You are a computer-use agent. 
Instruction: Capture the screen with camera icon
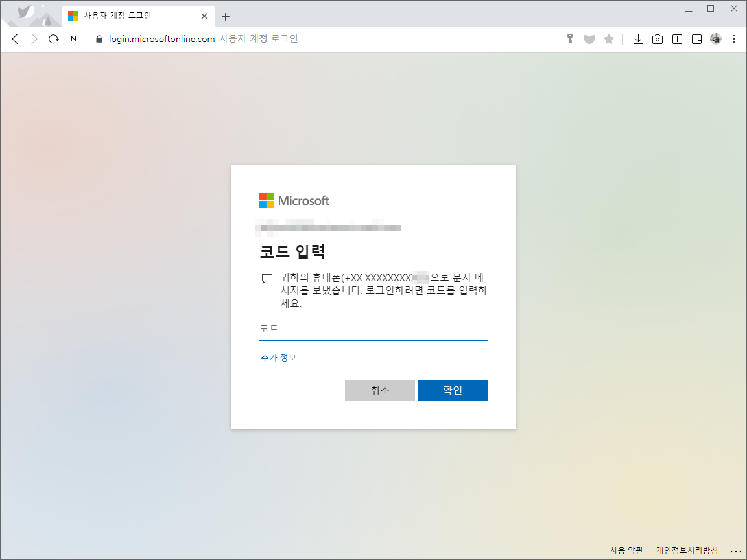tap(658, 39)
